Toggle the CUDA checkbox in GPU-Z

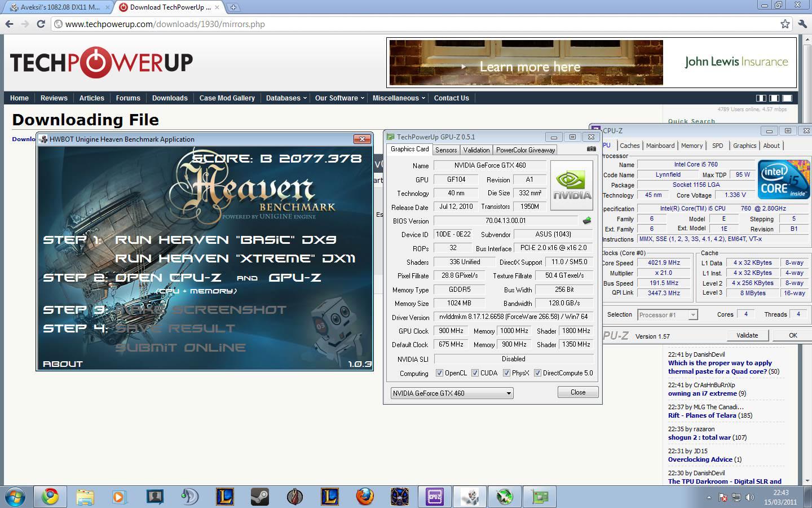pyautogui.click(x=475, y=373)
